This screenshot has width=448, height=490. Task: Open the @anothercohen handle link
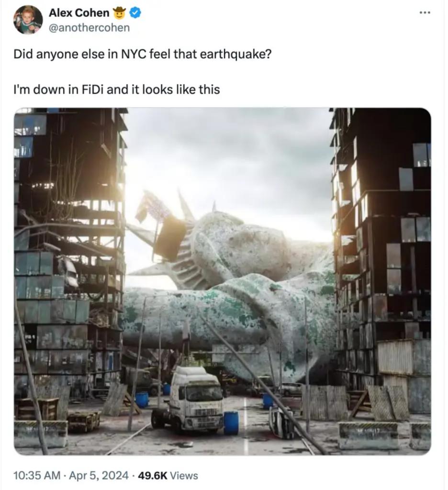coord(89,27)
